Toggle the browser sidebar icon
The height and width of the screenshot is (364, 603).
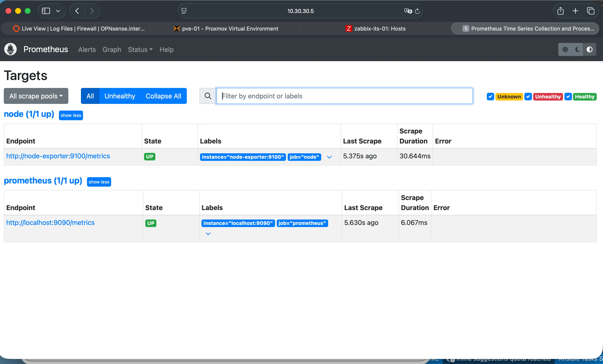tap(46, 11)
